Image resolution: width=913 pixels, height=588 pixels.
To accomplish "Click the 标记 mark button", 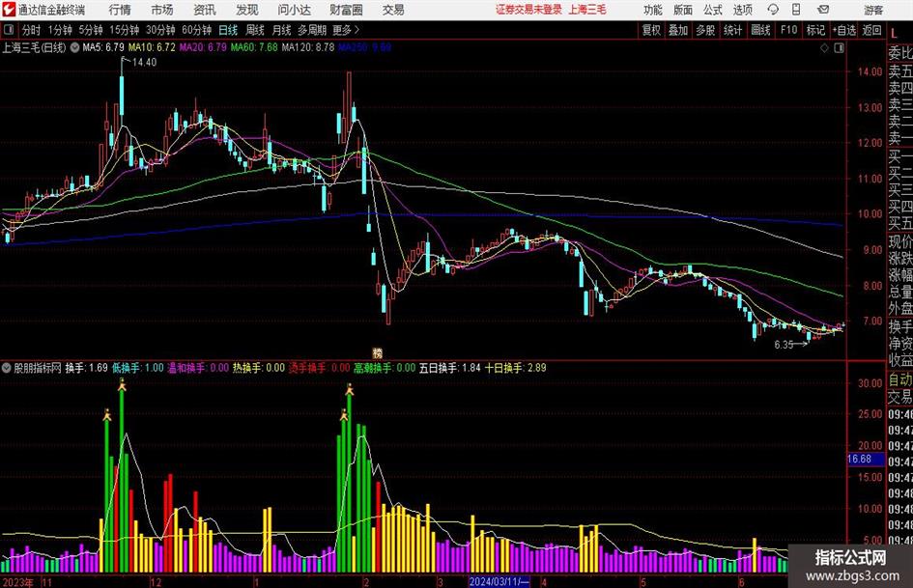I will point(815,30).
